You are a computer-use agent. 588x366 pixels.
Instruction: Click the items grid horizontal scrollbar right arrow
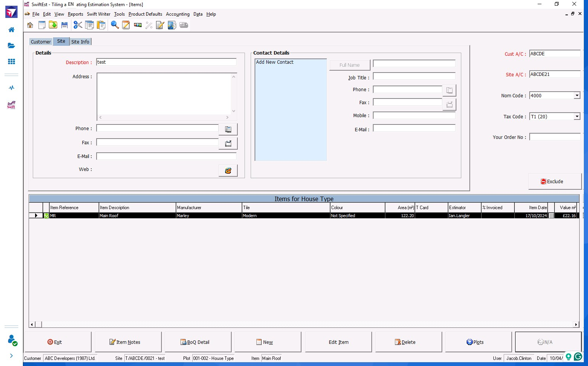tap(576, 324)
